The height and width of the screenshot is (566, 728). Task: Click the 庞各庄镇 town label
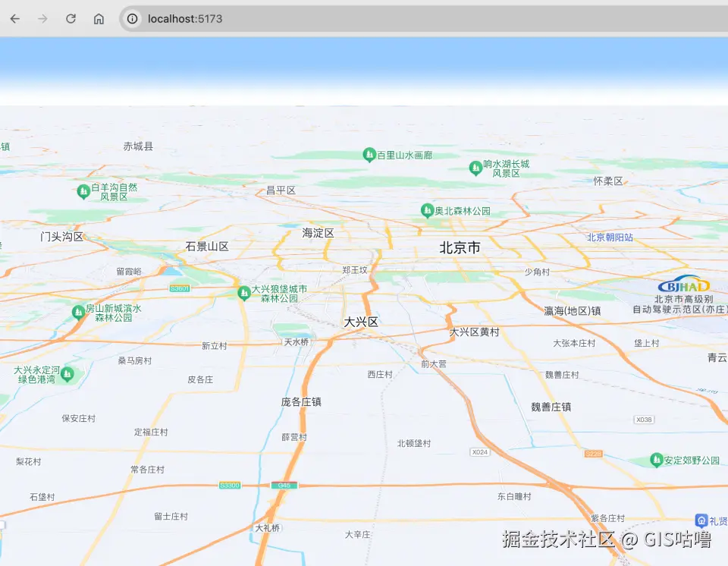tap(301, 402)
